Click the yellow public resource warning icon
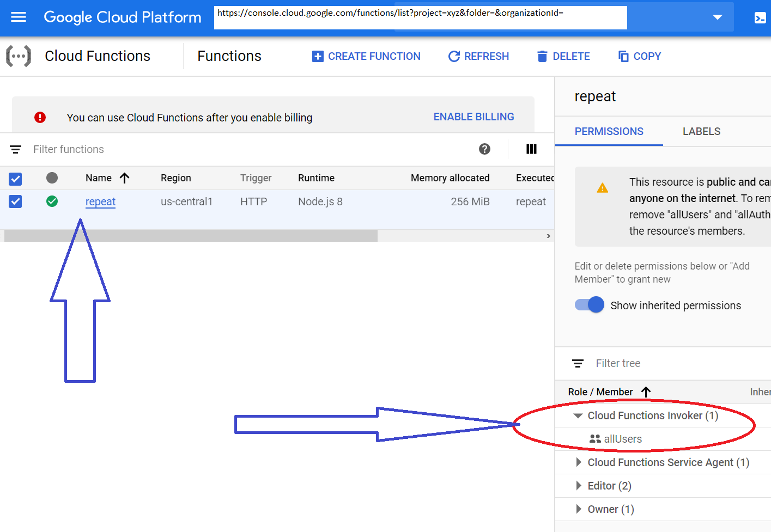The height and width of the screenshot is (532, 771). tap(602, 188)
